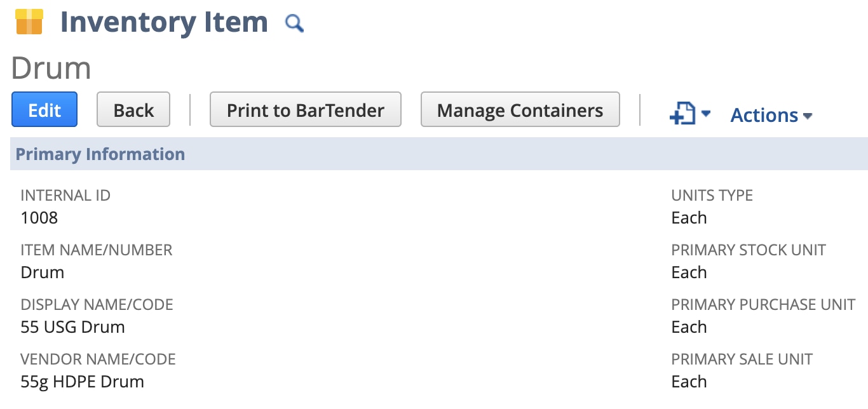868x409 pixels.
Task: Click the vendor name 55g HDPE Drum
Action: point(83,382)
